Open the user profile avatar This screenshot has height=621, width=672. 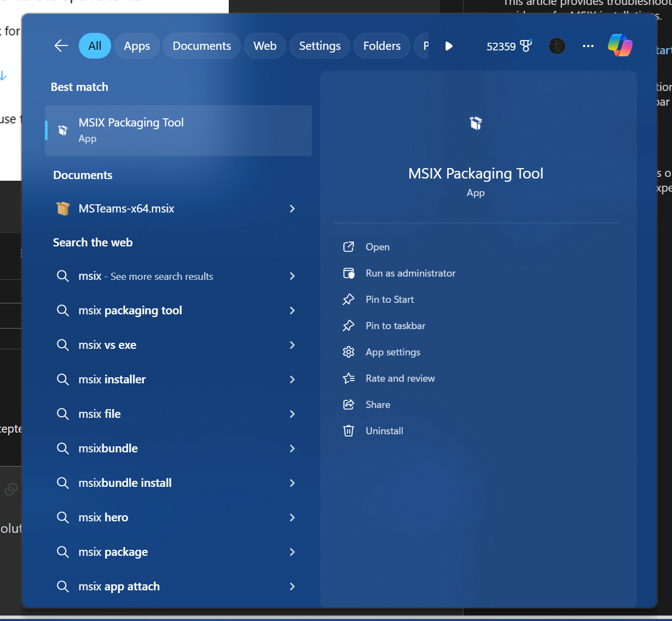(x=557, y=46)
